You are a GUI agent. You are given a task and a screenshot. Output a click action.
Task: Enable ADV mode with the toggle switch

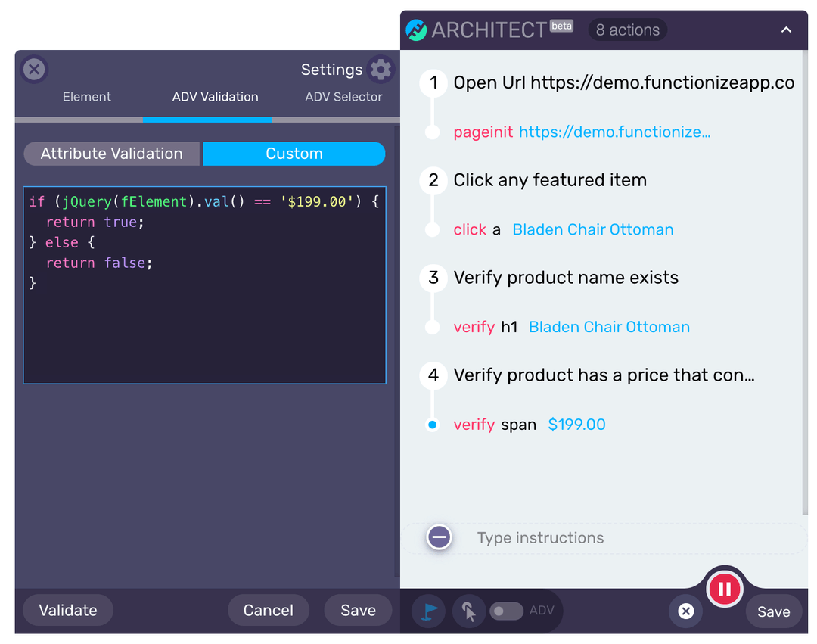pyautogui.click(x=505, y=611)
